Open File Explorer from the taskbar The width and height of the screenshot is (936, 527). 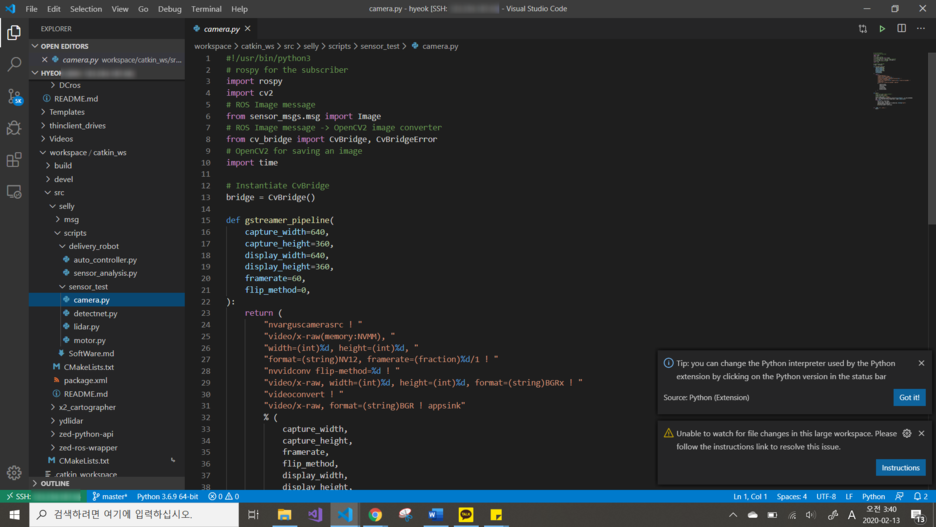click(284, 514)
